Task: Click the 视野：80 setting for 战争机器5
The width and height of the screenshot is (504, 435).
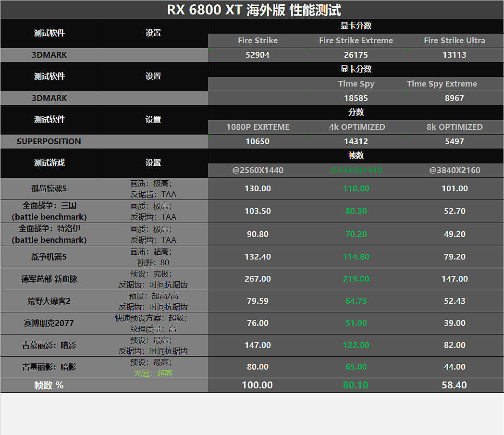Action: click(153, 262)
